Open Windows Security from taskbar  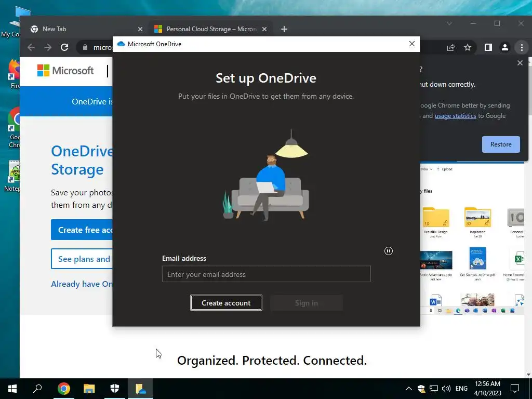click(115, 389)
